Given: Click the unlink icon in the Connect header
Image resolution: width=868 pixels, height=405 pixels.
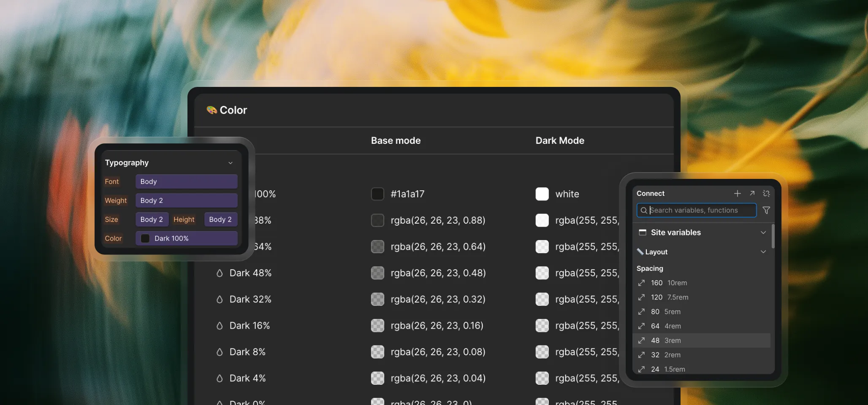Looking at the screenshot, I should pos(766,193).
